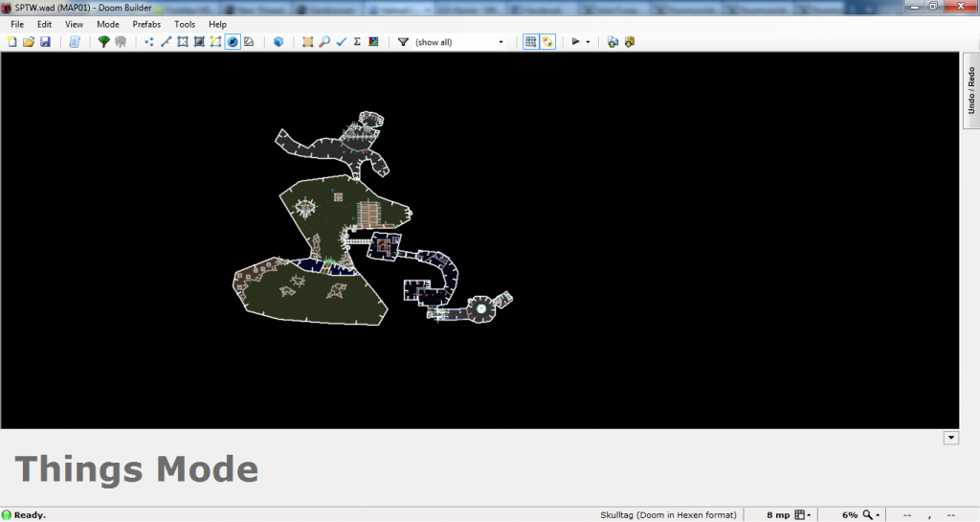
Task: Click the New Map icon
Action: tap(12, 42)
